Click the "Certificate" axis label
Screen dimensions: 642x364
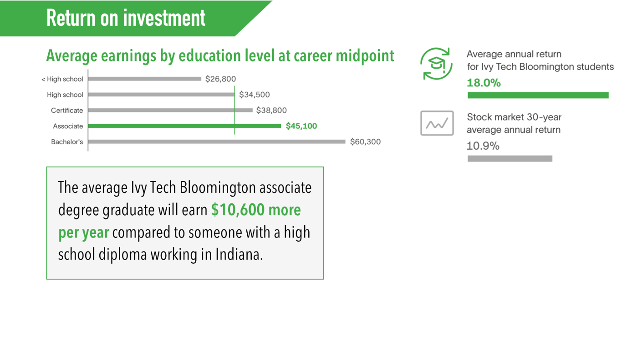coord(67,111)
